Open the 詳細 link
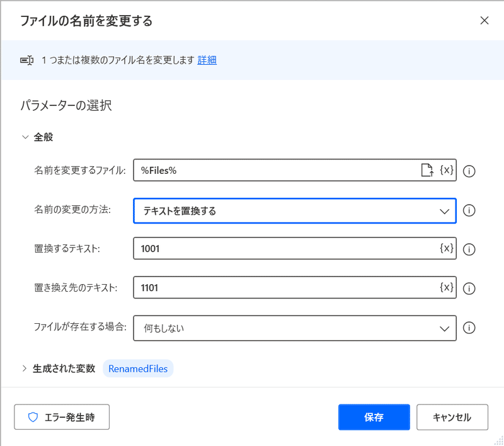 point(207,60)
